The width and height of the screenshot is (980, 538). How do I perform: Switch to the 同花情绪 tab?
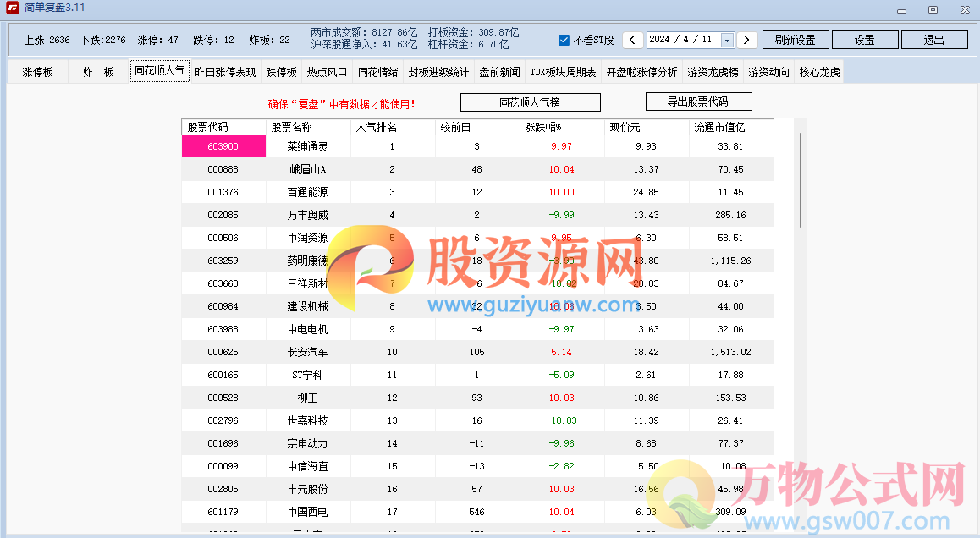pos(378,73)
